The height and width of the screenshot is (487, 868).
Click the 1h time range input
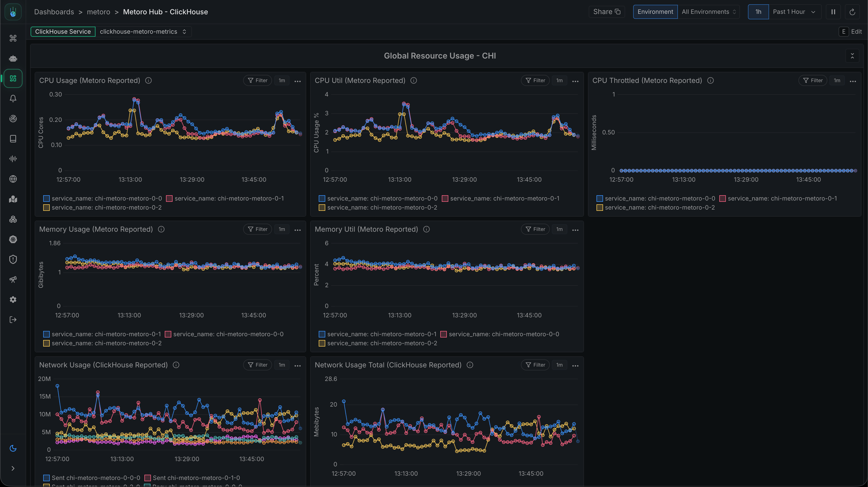(x=758, y=12)
